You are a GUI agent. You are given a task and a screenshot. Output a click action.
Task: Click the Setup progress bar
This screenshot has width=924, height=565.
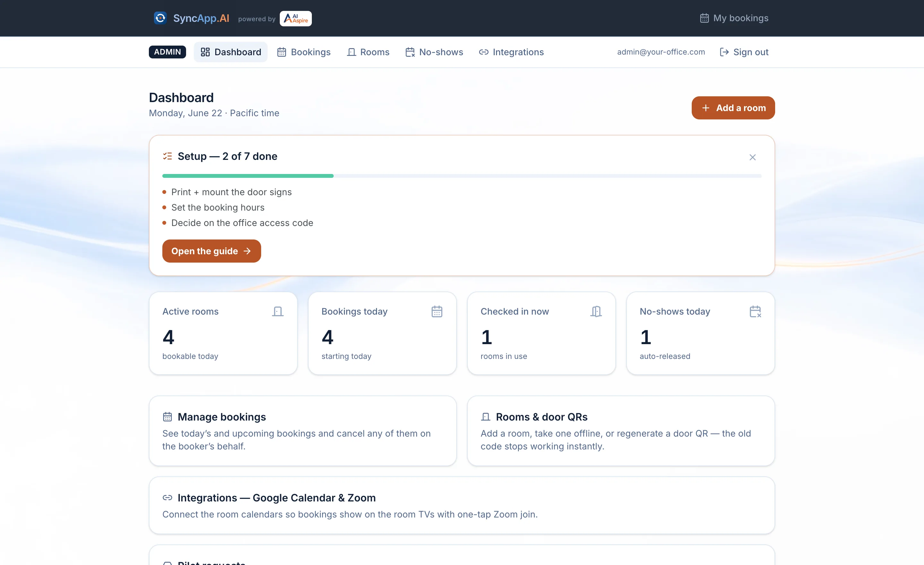462,176
